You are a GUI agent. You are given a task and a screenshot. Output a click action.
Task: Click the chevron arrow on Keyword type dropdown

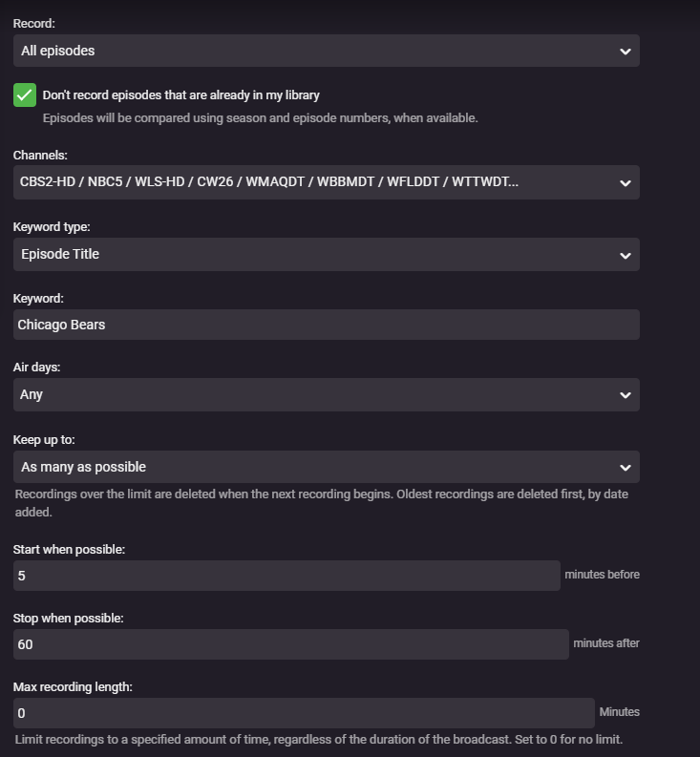(x=625, y=255)
